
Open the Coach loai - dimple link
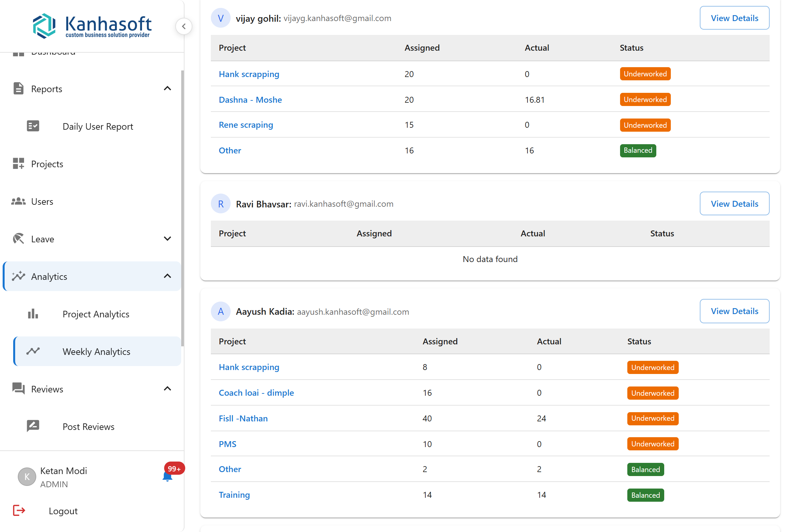click(x=256, y=392)
